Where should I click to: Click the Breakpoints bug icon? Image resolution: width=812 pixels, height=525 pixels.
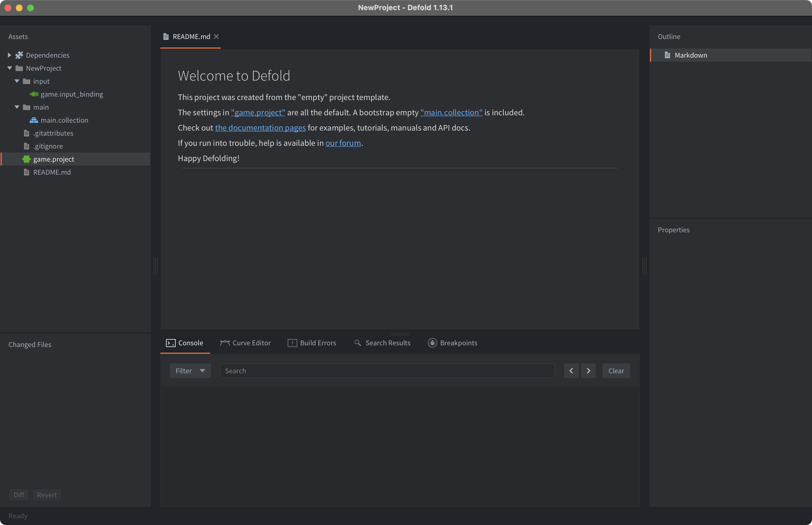(432, 343)
